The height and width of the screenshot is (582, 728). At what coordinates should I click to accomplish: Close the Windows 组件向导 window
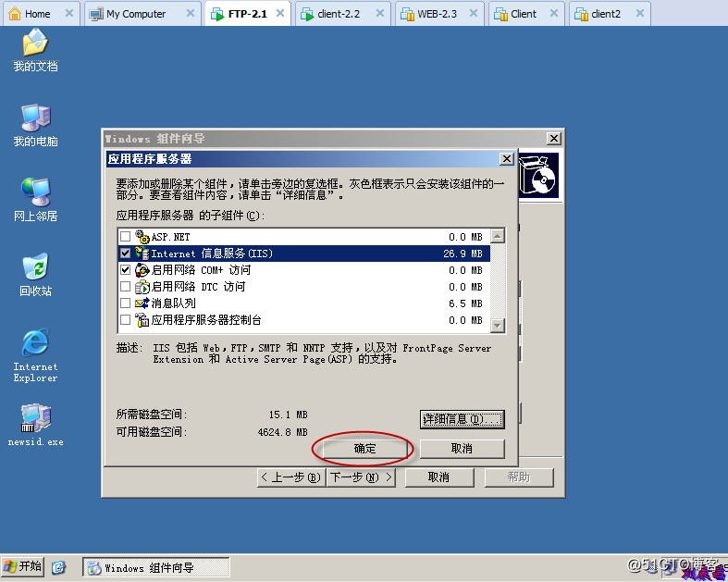(x=554, y=139)
